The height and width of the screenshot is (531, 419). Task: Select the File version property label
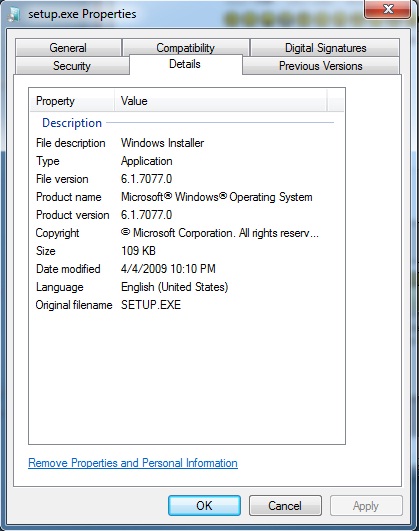coord(62,179)
